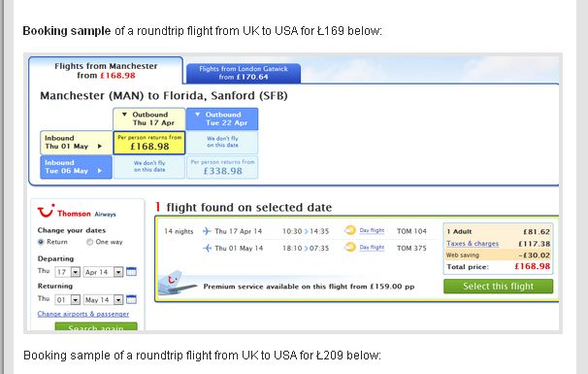Switch to Flights from Manchester tab

(x=106, y=71)
